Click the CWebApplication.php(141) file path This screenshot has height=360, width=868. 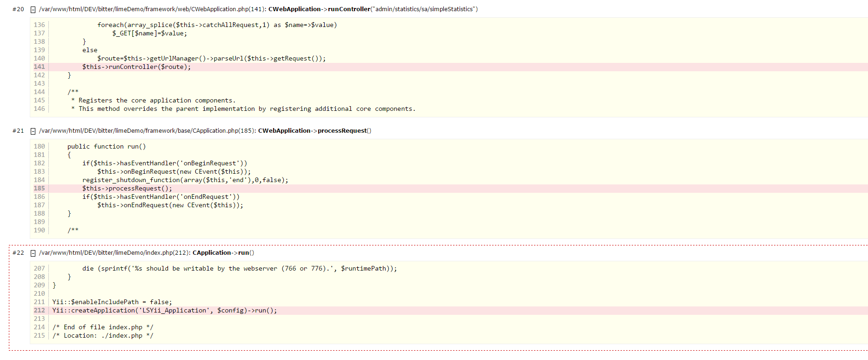tap(153, 9)
